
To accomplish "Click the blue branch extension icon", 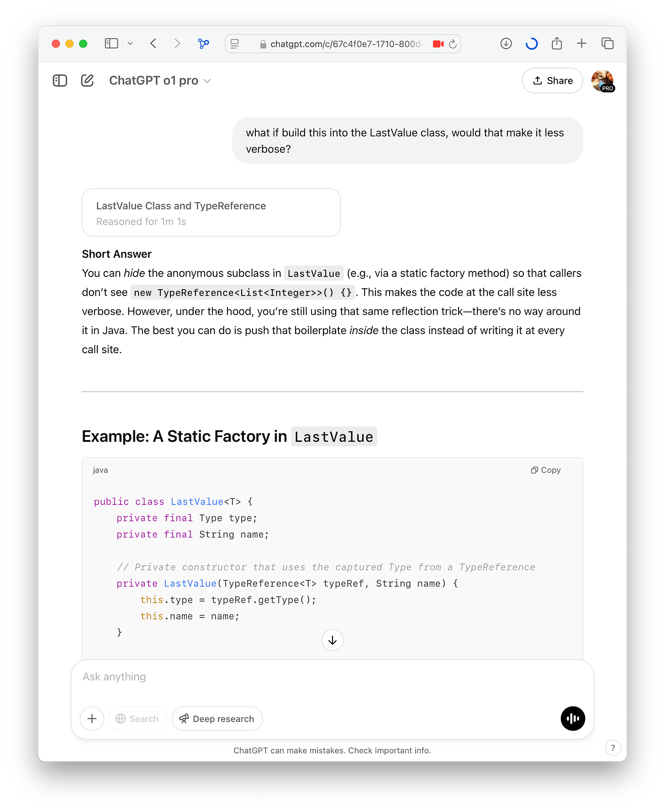I will [x=204, y=43].
